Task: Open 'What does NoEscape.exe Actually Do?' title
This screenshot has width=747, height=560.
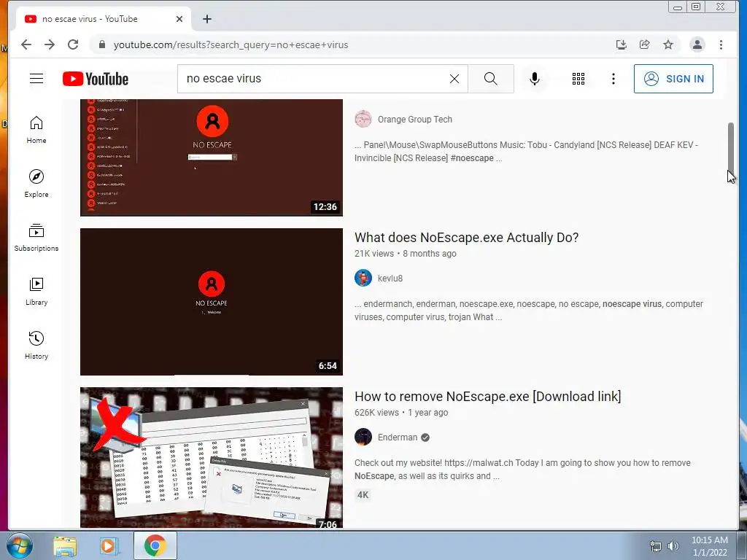Action: tap(466, 238)
